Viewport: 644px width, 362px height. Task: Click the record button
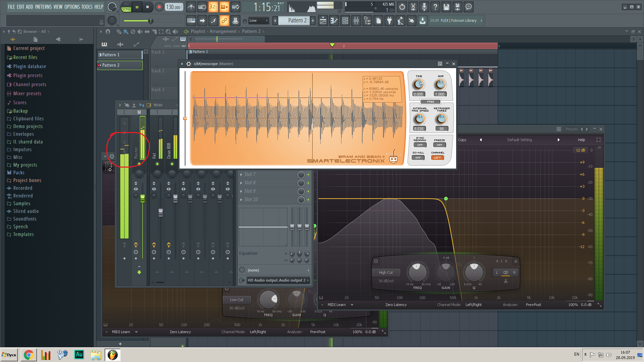click(x=159, y=7)
